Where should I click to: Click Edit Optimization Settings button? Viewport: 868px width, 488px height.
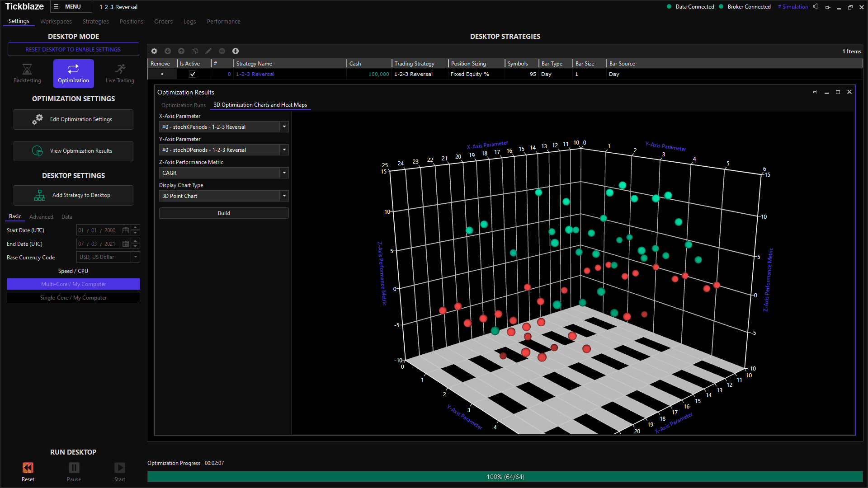pos(73,119)
